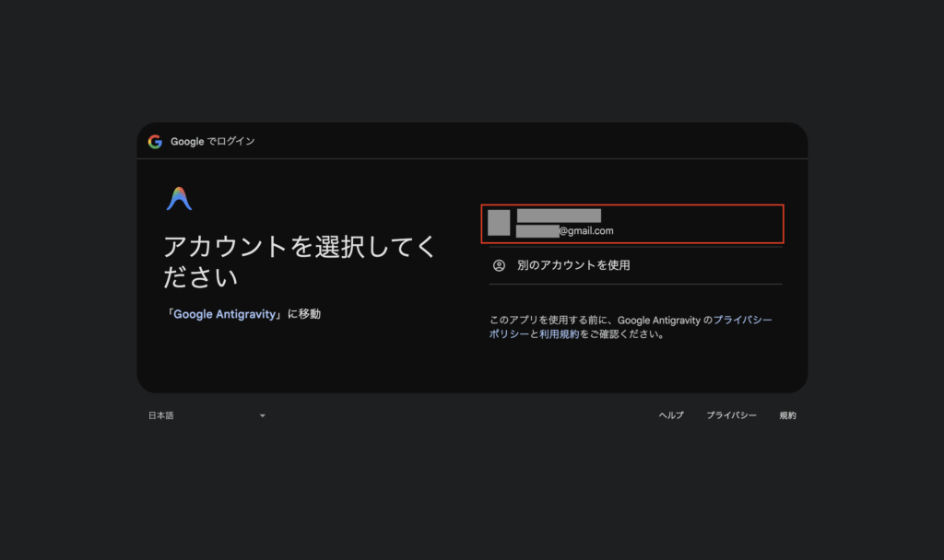Screen dimensions: 944x560
Task: Open the footer プライバシー link
Action: [731, 415]
